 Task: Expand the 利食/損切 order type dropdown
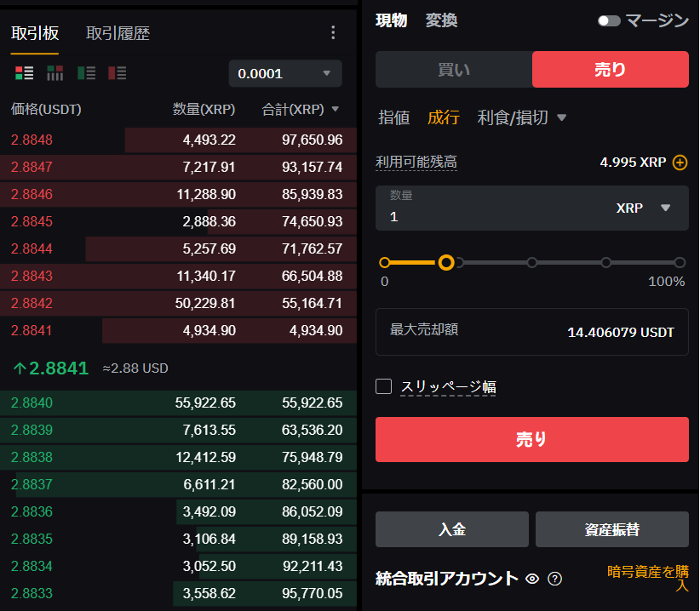pyautogui.click(x=561, y=117)
